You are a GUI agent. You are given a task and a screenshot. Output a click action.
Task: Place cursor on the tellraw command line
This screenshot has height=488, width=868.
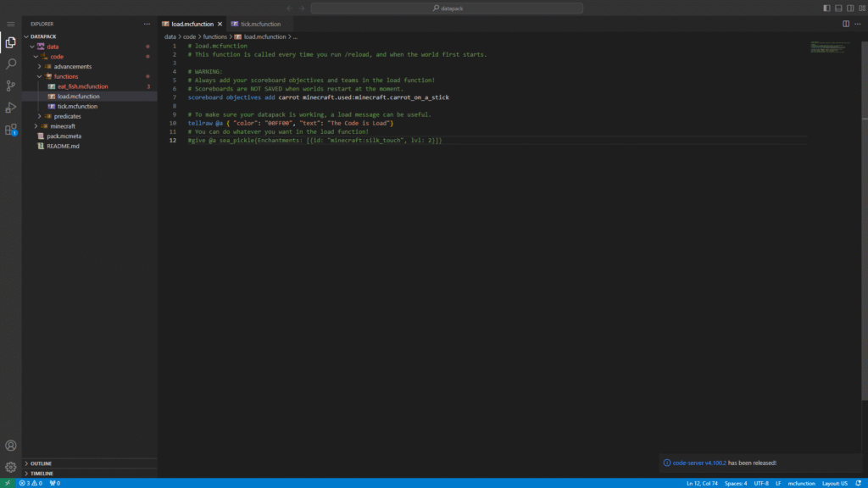pyautogui.click(x=291, y=124)
